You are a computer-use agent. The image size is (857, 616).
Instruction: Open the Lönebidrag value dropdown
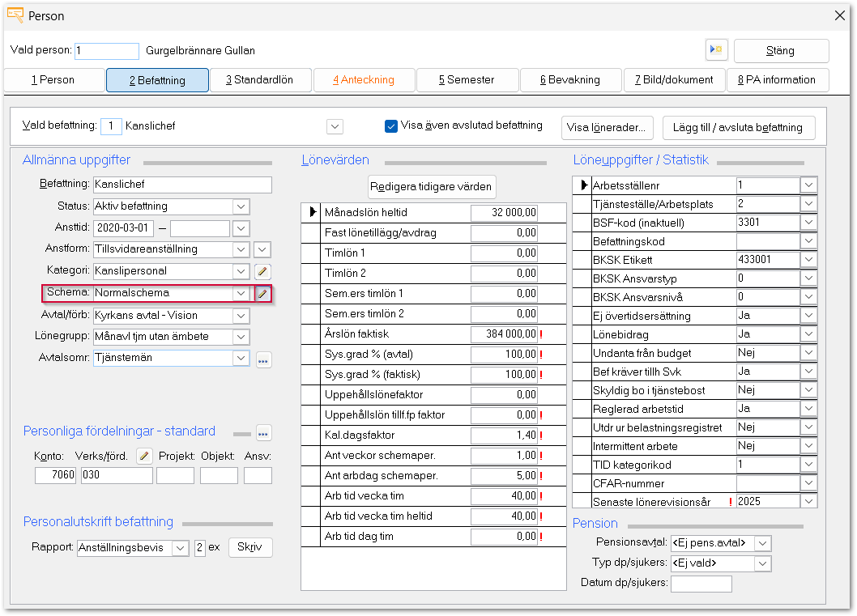coord(808,334)
